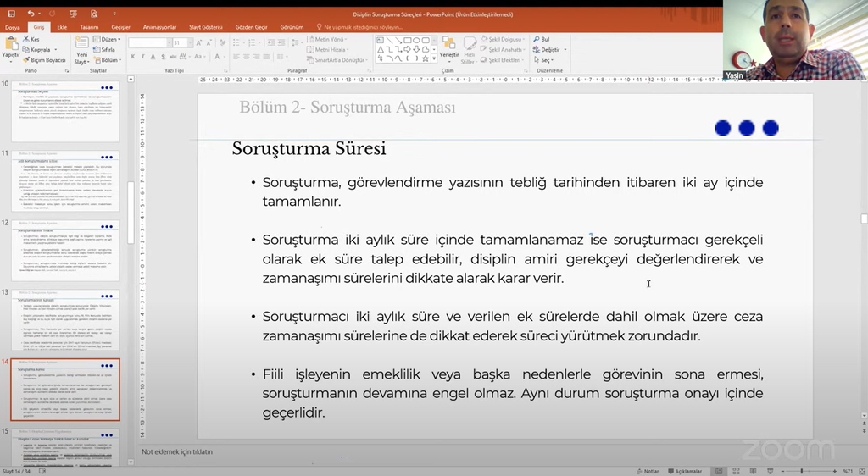Click Şekil Efektleri shape effects button
This screenshot has height=476, width=868.
click(x=501, y=59)
